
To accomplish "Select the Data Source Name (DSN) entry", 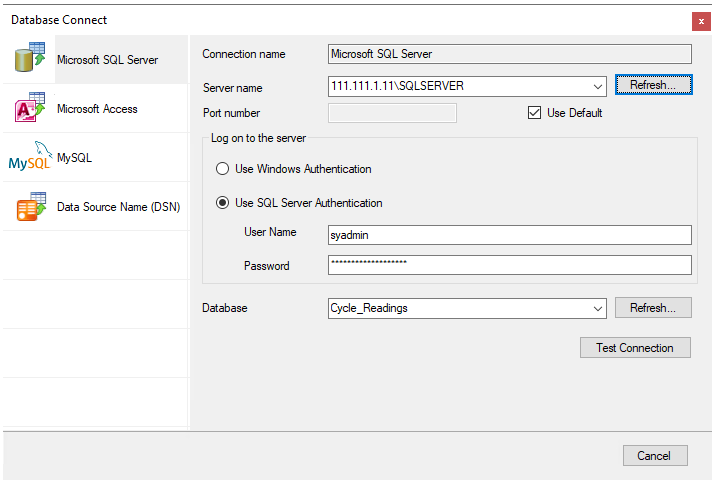I will (x=95, y=206).
